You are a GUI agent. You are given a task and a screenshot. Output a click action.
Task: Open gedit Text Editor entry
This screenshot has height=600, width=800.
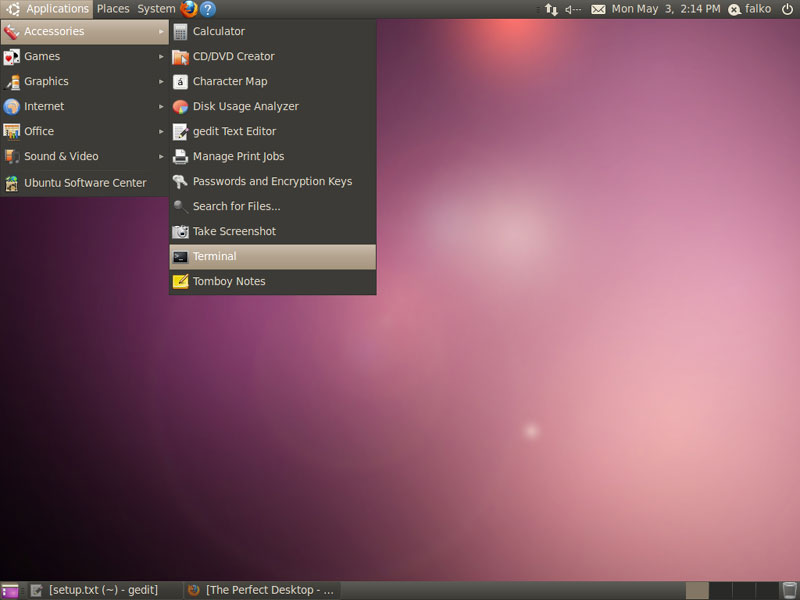pos(272,132)
